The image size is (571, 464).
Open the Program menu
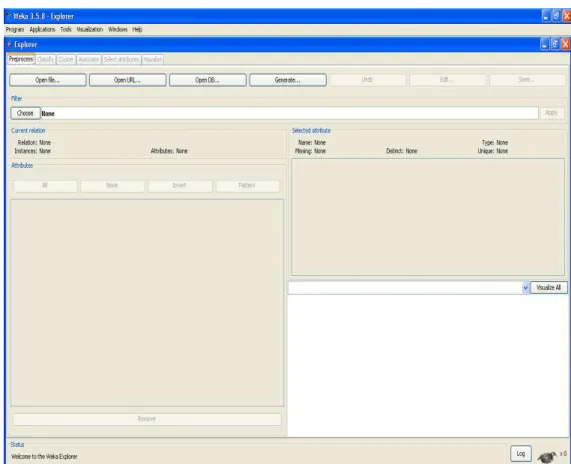click(x=15, y=30)
